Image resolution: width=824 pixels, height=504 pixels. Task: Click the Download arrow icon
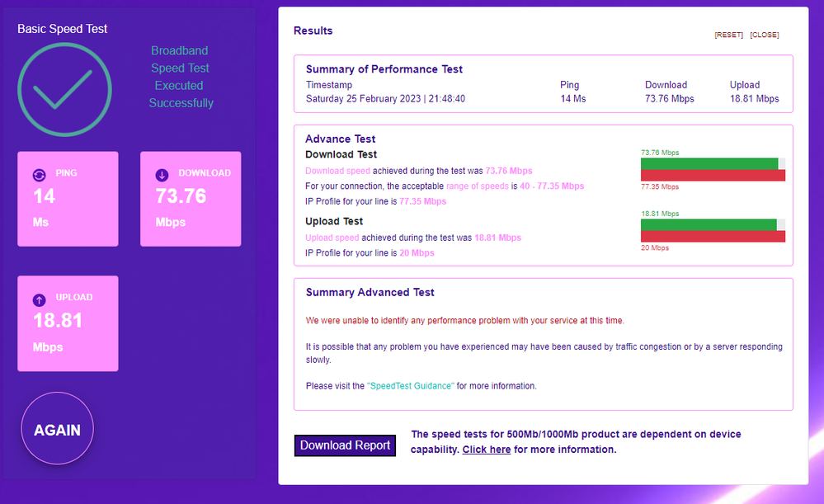click(x=162, y=174)
